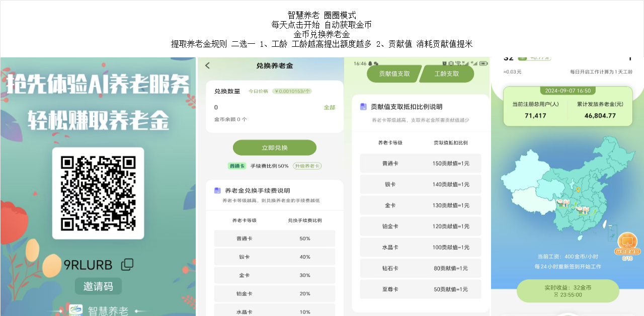Image resolution: width=644 pixels, height=316 pixels.
Task: Click the 50贡献值=1元 cell for 至尊卡
Action: click(451, 289)
